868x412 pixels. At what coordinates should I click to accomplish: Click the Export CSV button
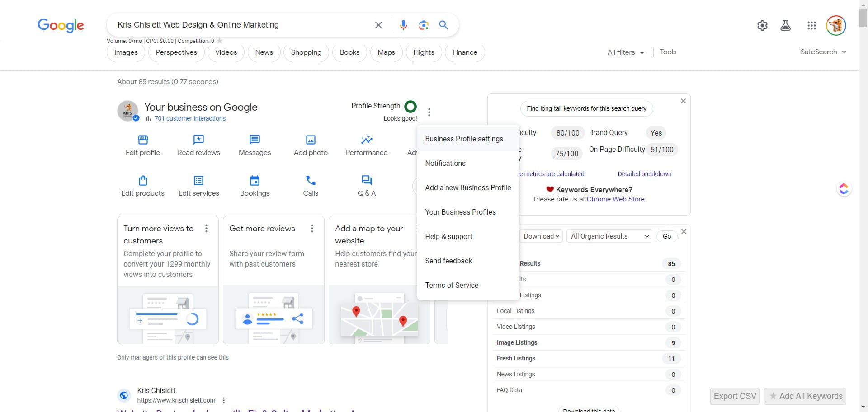click(735, 396)
